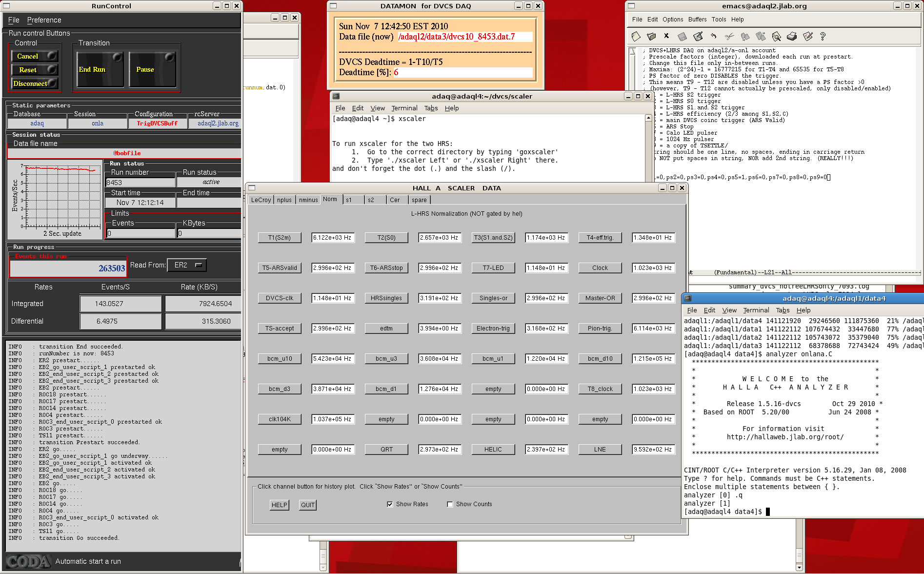Click the KBytes limit input field
This screenshot has height=574, width=924.
[x=209, y=233]
